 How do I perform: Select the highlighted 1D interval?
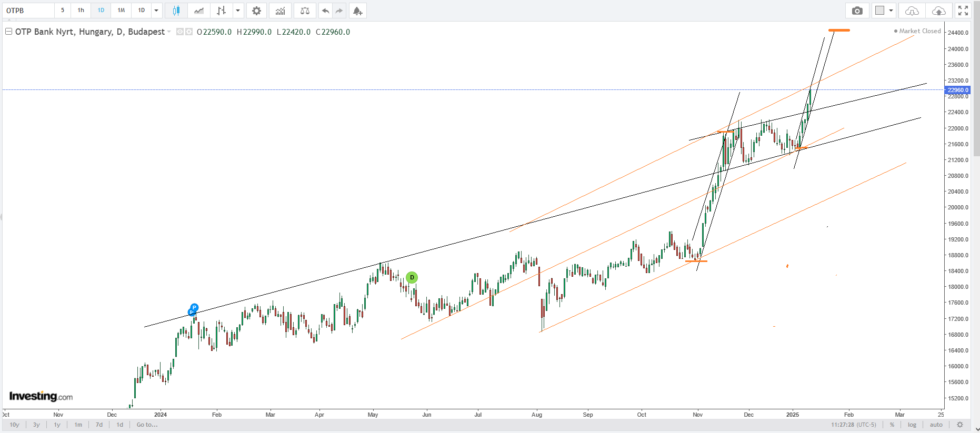click(101, 11)
